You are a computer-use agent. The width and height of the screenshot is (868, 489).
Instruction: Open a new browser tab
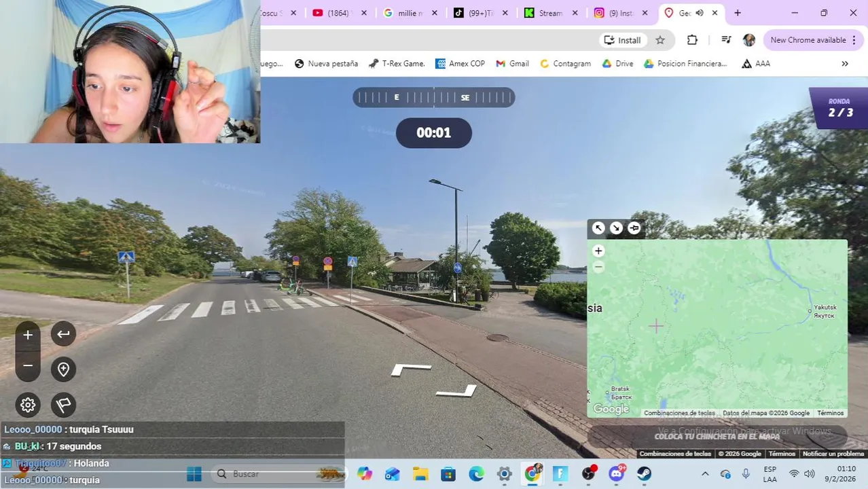738,13
